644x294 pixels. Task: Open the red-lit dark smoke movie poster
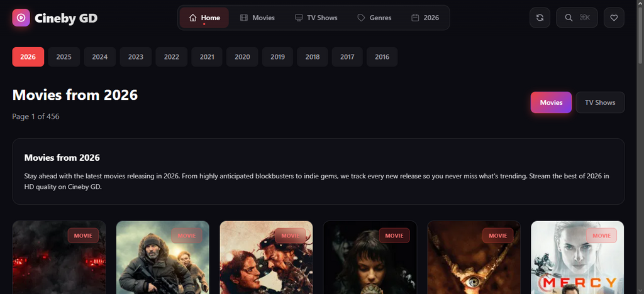(59, 258)
